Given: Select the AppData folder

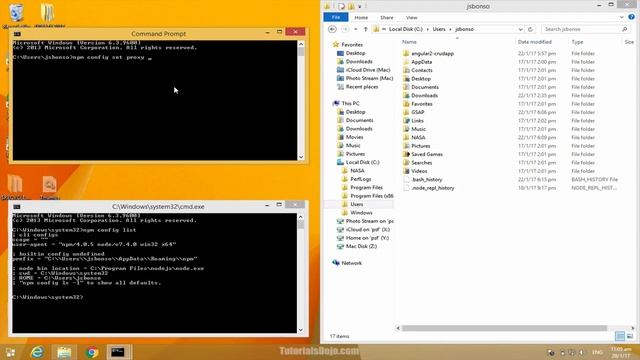Looking at the screenshot, I should (422, 62).
